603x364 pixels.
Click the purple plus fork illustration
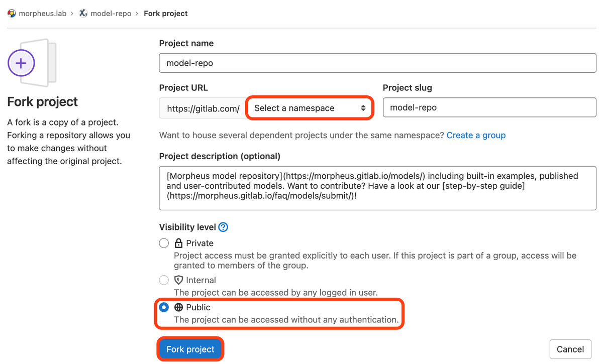pos(21,63)
